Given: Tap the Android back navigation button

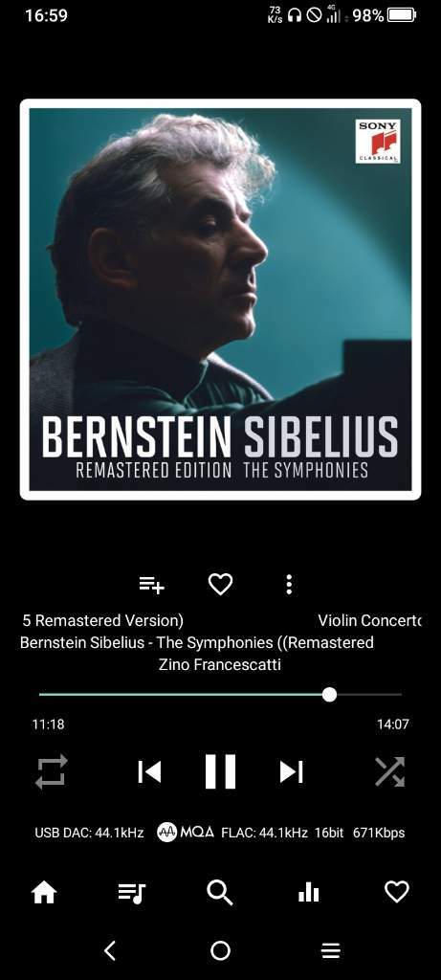Looking at the screenshot, I should tap(110, 950).
